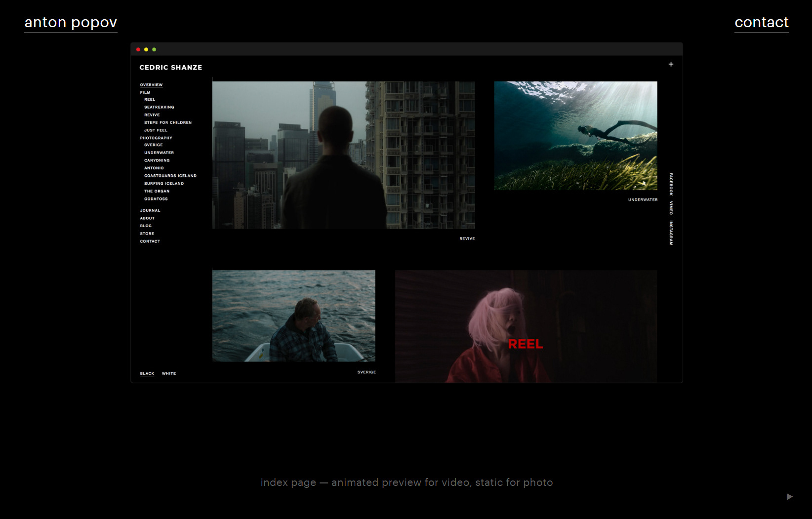This screenshot has width=812, height=519.
Task: Open Steps for Children film entry
Action: coord(168,122)
